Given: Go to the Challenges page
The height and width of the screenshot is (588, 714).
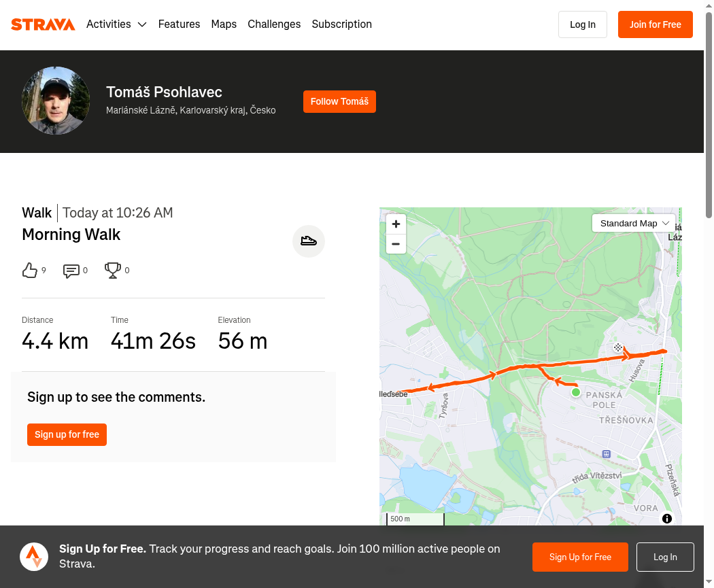Looking at the screenshot, I should 274,24.
